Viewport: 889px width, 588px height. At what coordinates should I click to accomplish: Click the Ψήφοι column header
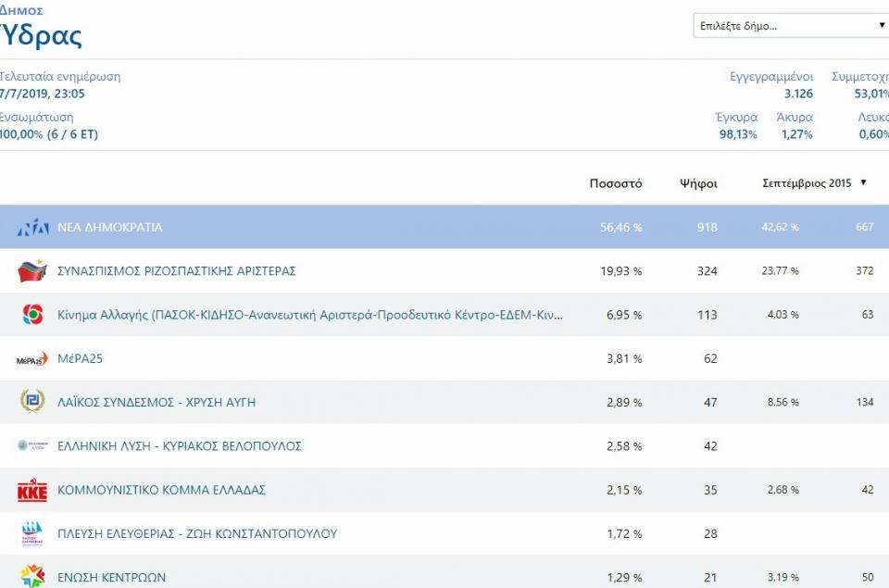[x=697, y=183]
